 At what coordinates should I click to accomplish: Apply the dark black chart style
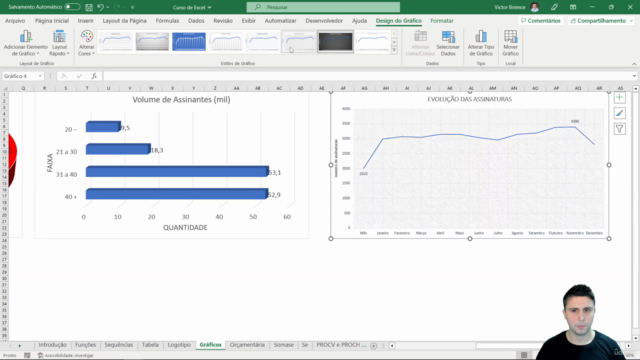[336, 42]
